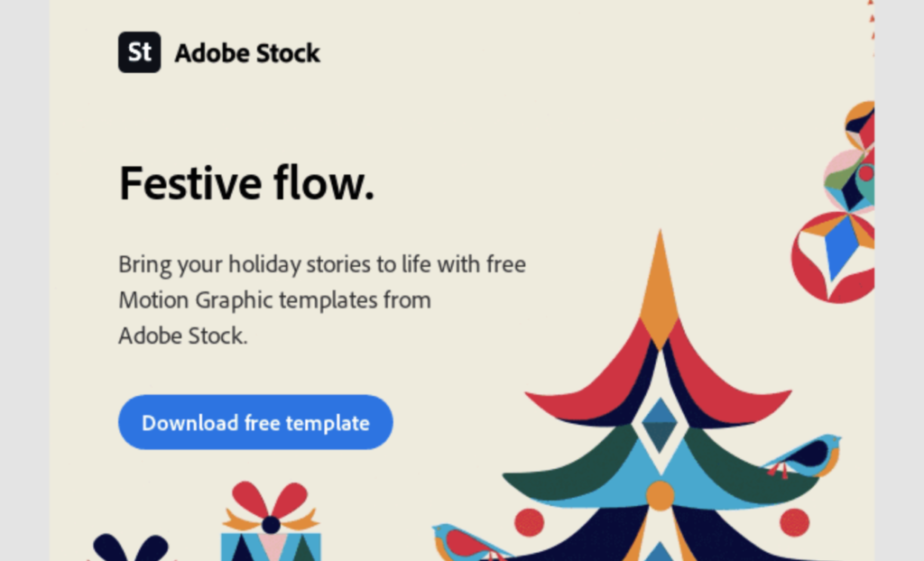Click the blue bird perched on right branch

[802, 456]
